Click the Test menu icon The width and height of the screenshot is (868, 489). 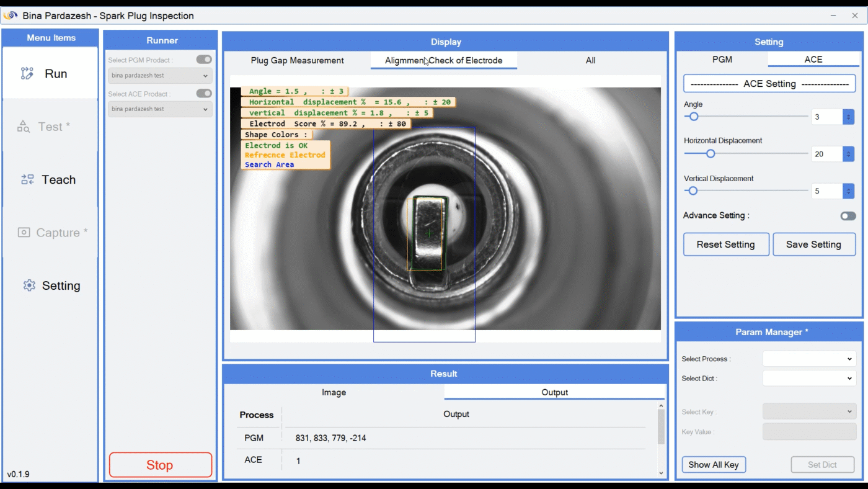tap(24, 127)
